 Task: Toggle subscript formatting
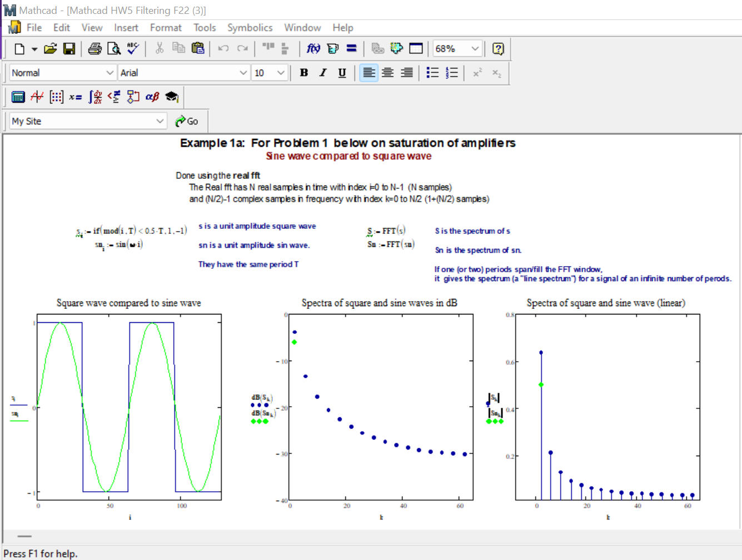coord(496,73)
